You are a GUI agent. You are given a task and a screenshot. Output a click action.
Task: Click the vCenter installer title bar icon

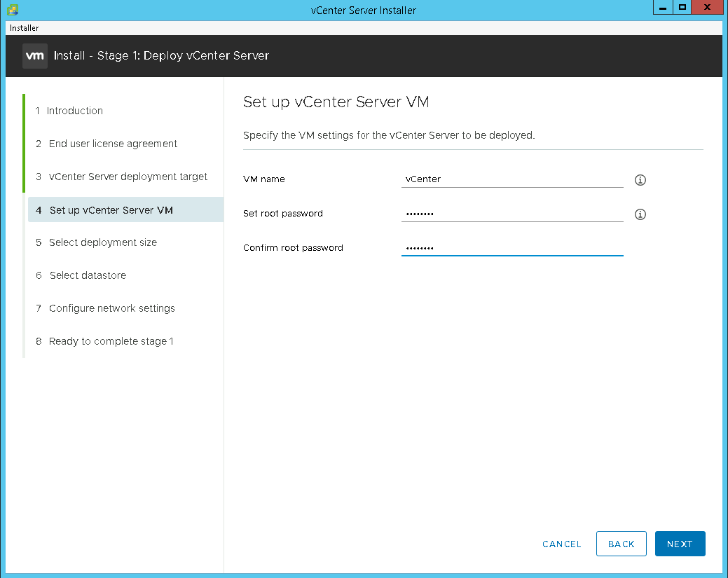13,9
